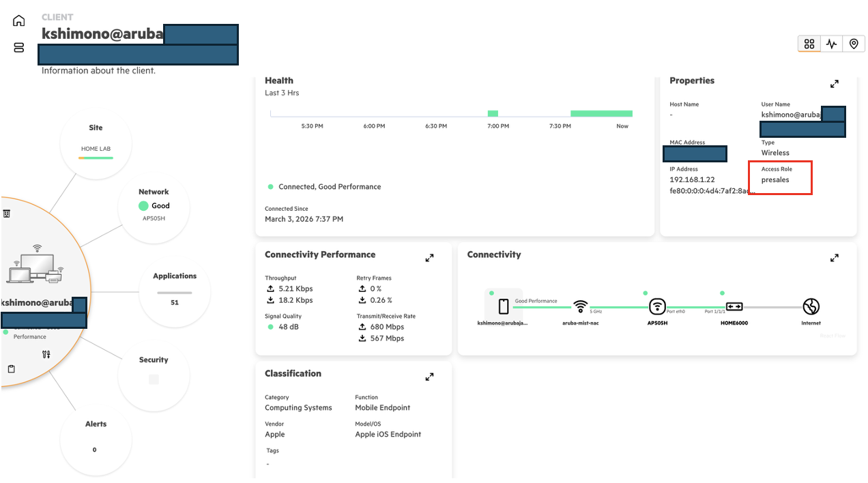
Task: Click the AP505H access point icon
Action: (657, 306)
